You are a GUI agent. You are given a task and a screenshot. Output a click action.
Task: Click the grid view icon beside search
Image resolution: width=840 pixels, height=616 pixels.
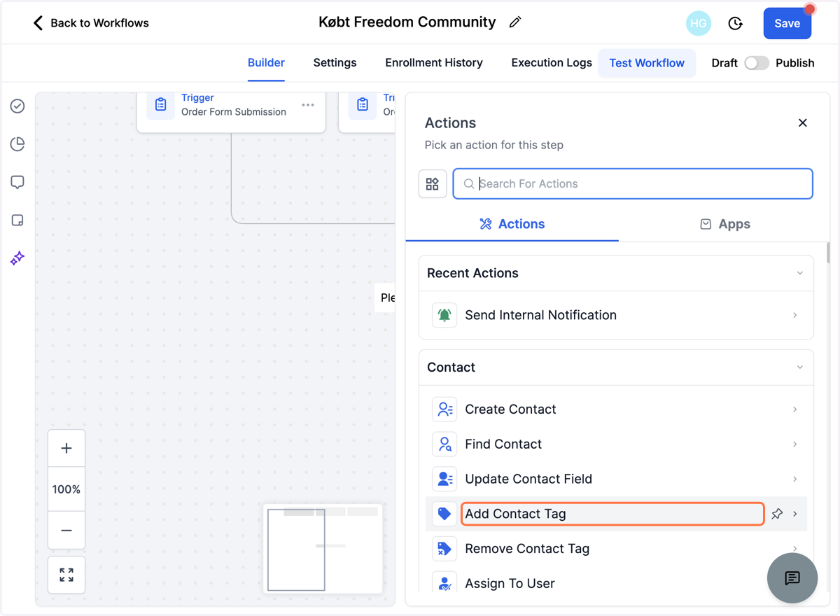433,184
